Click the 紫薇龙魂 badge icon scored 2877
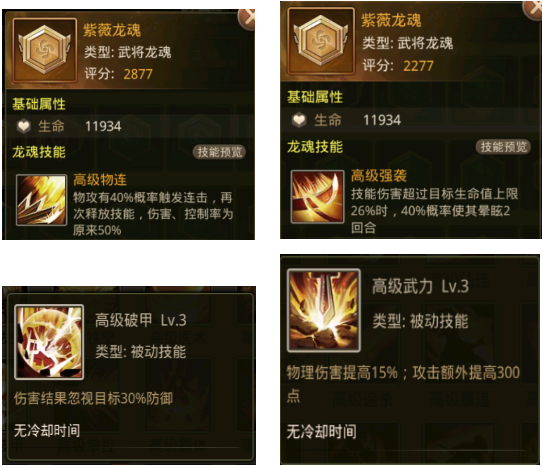 [44, 50]
